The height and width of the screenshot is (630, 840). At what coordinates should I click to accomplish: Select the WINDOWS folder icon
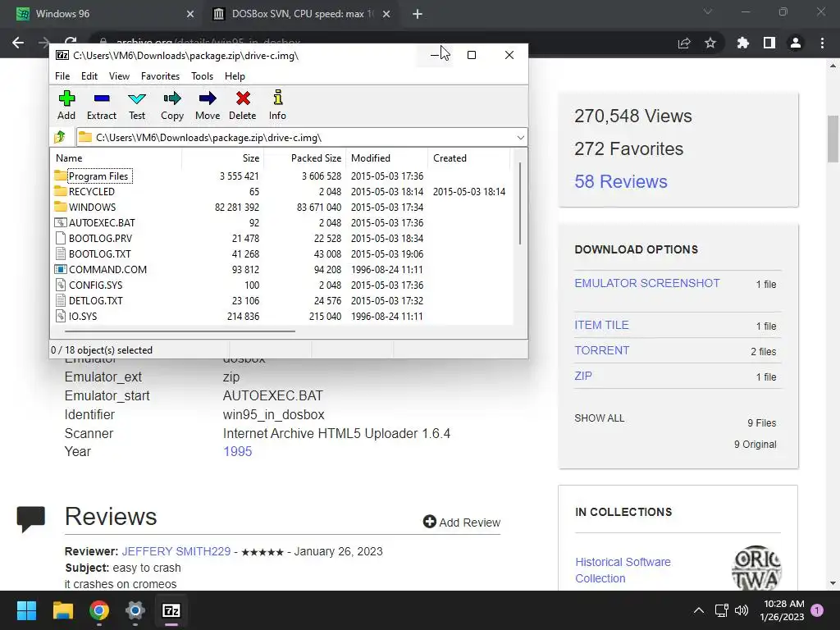point(61,207)
